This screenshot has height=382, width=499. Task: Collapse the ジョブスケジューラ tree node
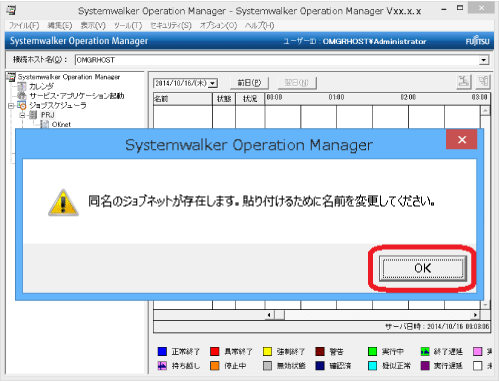(11, 106)
